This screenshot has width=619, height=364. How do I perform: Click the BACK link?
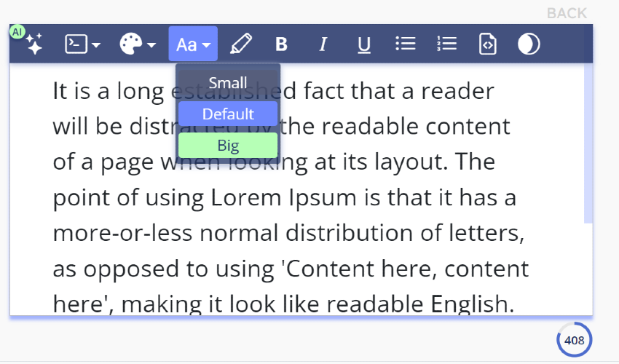pos(567,13)
